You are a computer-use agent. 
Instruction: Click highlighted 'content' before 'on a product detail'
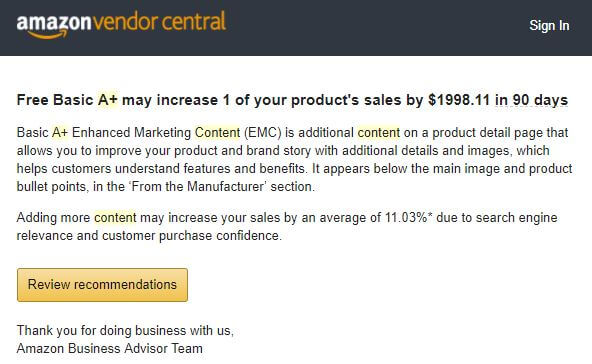tap(378, 133)
